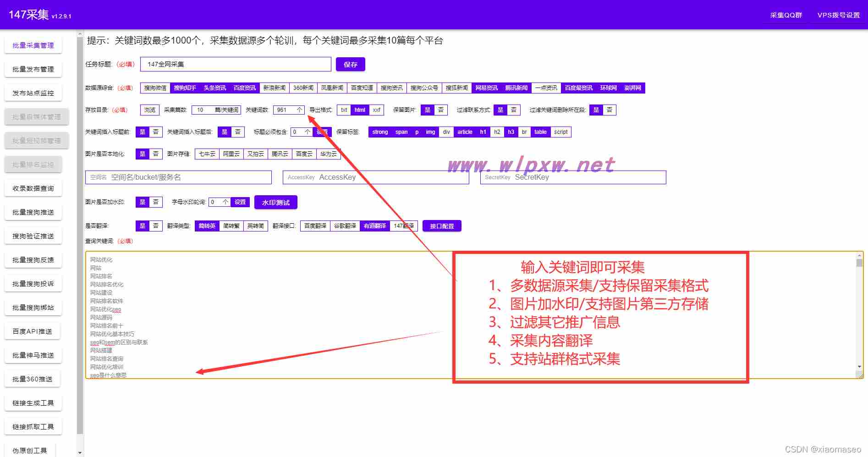The image size is (868, 457).
Task: Click the 字母水印轮询 number field
Action: pyautogui.click(x=220, y=202)
